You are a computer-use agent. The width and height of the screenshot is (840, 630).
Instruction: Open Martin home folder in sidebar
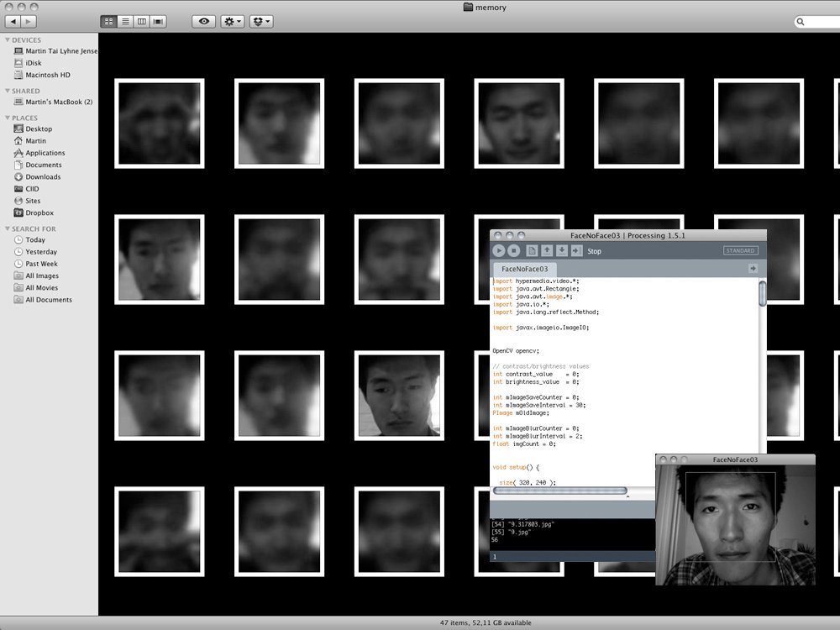(30, 141)
